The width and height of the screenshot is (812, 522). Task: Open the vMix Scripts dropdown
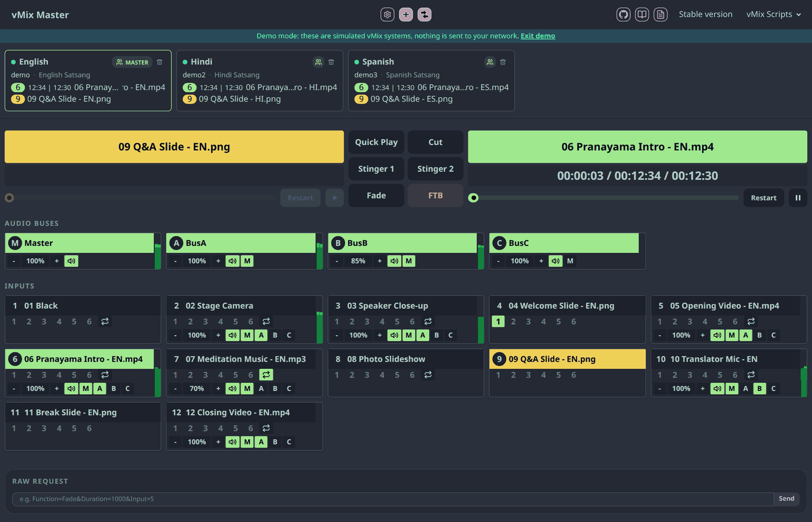pos(774,15)
